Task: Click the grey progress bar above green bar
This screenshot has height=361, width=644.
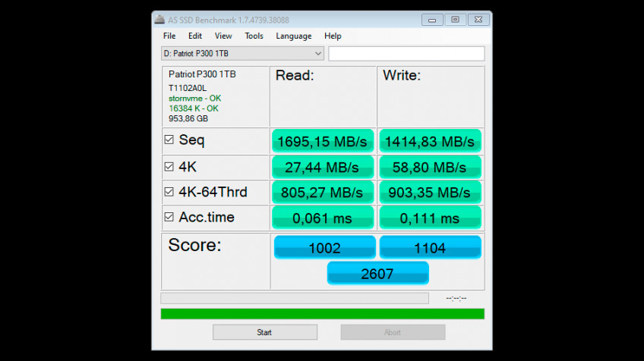Action: [x=295, y=298]
